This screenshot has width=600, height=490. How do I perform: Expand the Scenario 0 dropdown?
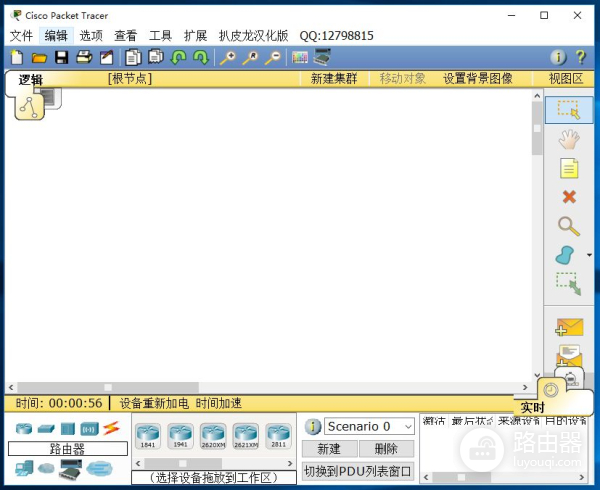click(408, 427)
